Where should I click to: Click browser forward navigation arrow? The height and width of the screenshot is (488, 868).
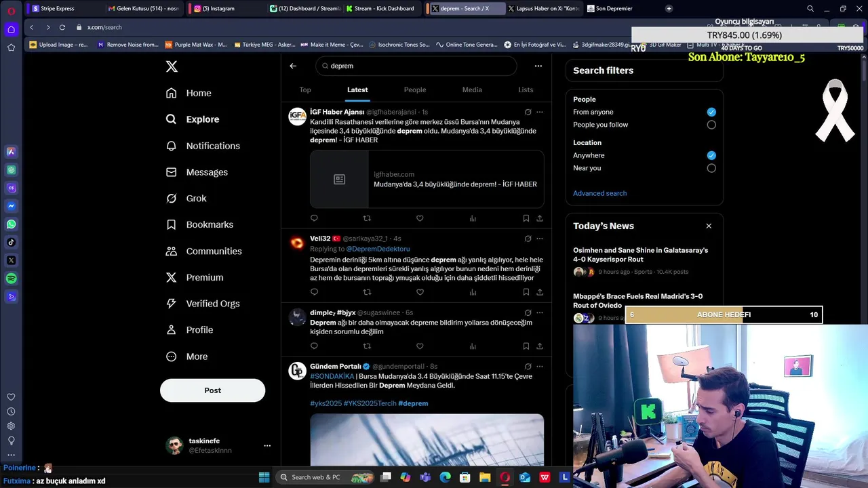(47, 27)
